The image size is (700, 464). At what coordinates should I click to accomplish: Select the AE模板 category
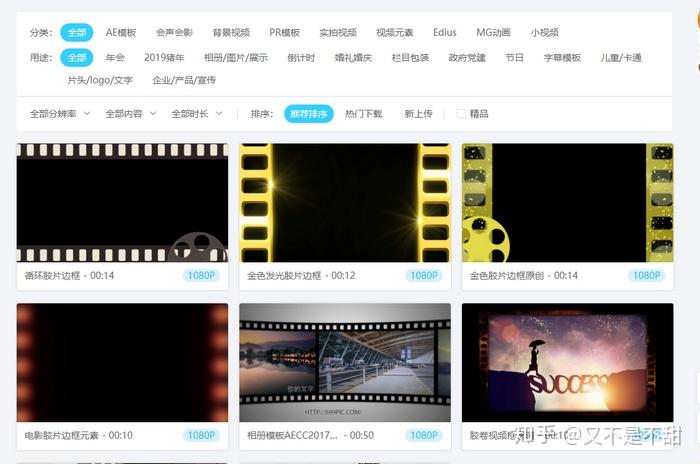point(121,33)
